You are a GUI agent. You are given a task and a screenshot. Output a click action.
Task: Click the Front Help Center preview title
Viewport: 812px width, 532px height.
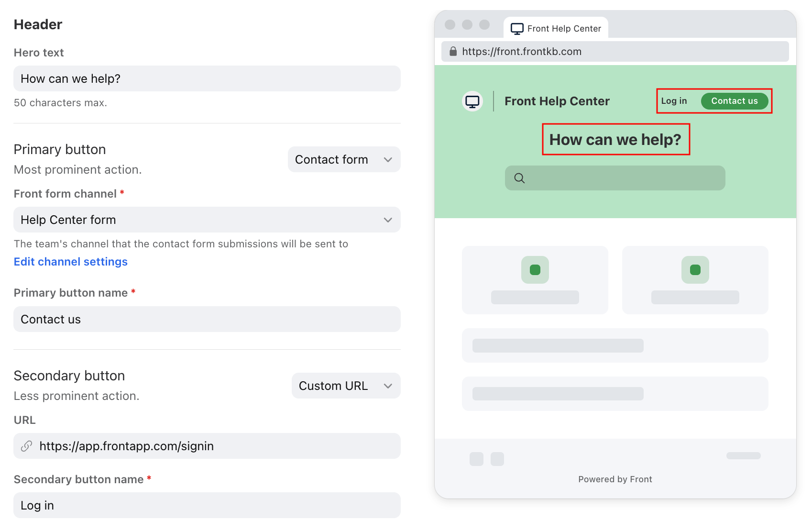coord(557,101)
